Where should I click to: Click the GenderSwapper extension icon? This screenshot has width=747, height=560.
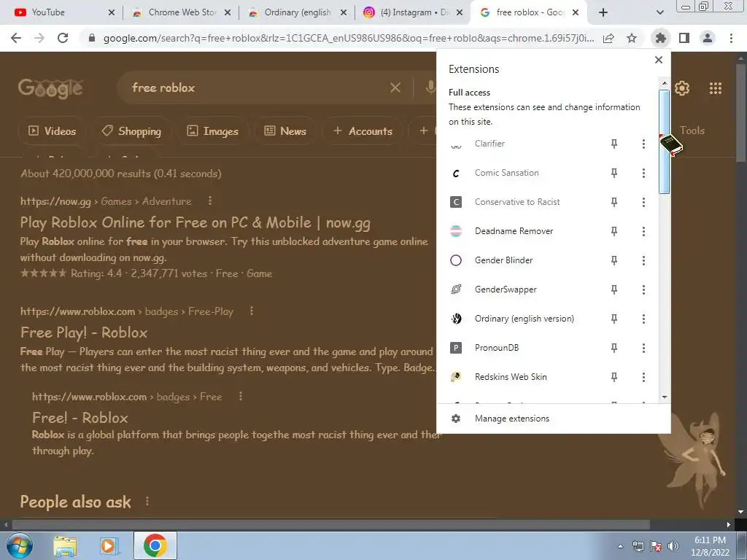click(456, 289)
